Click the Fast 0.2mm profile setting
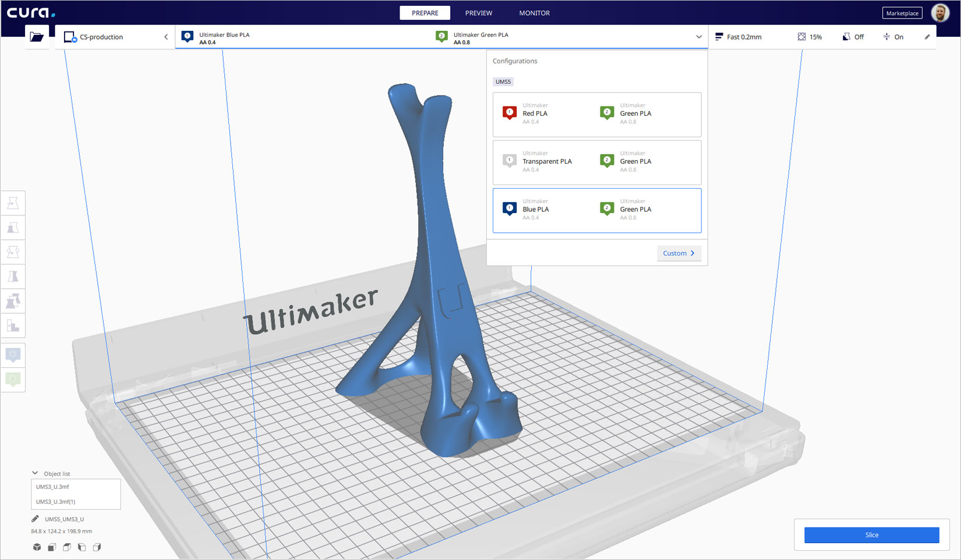The width and height of the screenshot is (961, 560). coord(738,37)
